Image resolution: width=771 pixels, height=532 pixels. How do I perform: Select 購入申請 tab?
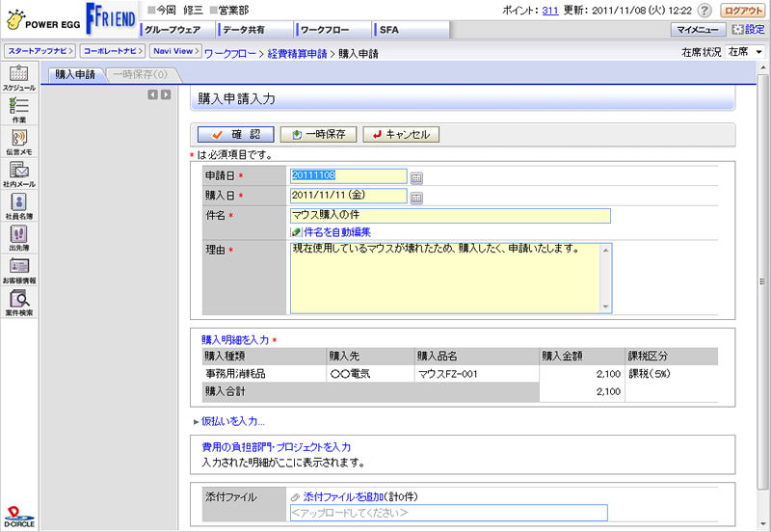click(75, 75)
